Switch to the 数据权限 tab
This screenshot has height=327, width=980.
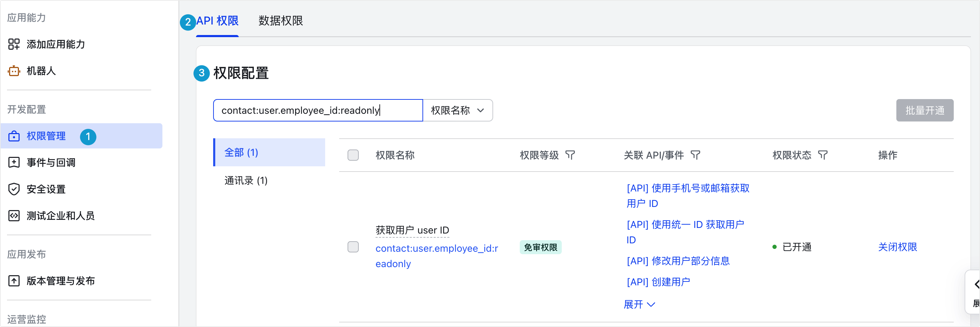280,21
